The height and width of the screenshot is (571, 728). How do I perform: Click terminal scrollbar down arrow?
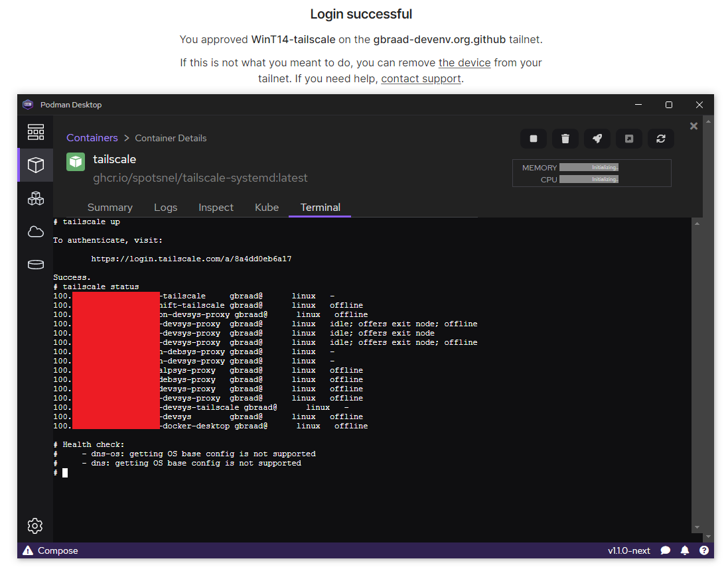[697, 527]
